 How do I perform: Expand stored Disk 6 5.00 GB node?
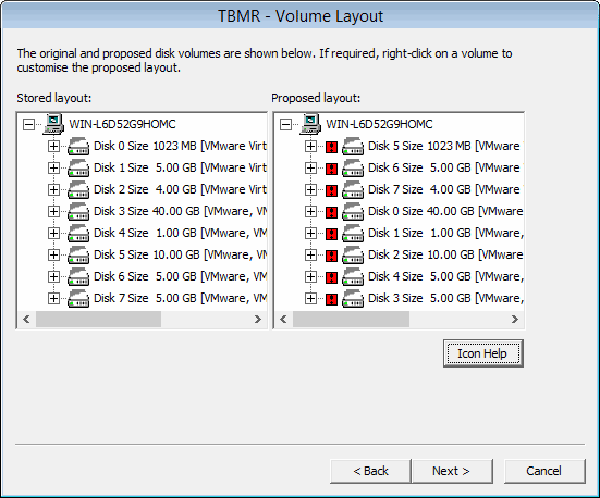[54, 277]
